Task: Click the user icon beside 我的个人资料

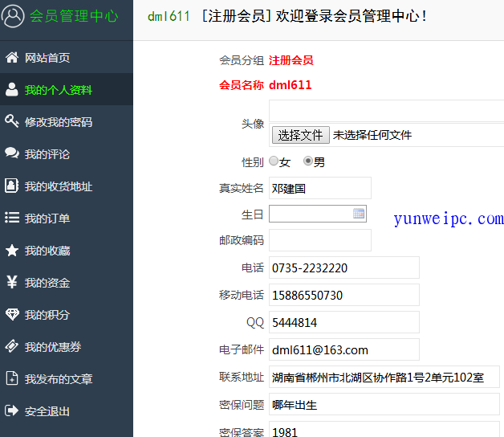Action: point(12,90)
